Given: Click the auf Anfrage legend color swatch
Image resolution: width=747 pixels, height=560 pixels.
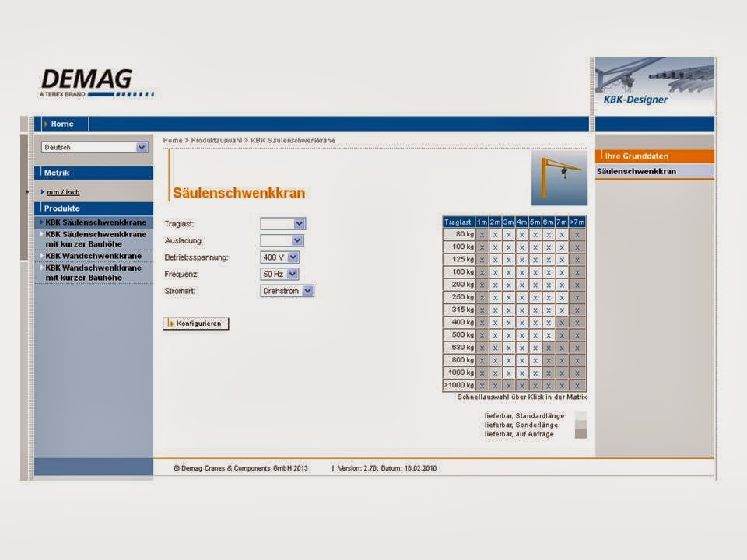Looking at the screenshot, I should [x=580, y=433].
